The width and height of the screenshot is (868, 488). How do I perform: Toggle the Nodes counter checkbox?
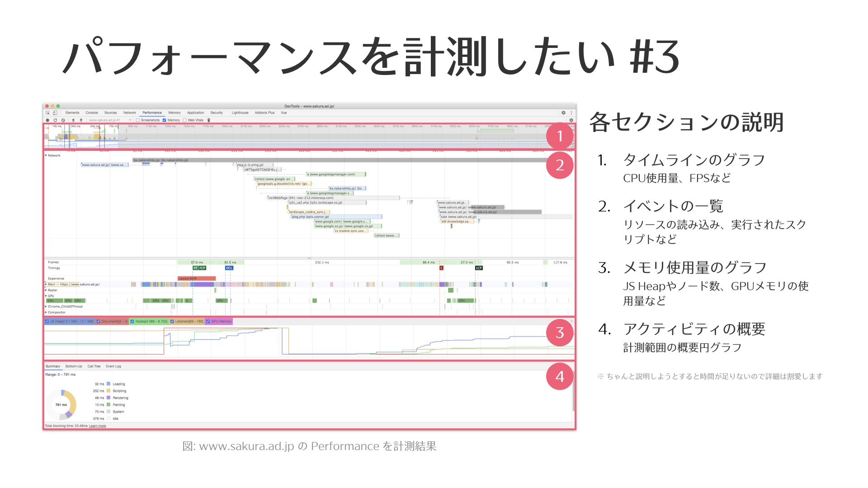[x=132, y=322]
